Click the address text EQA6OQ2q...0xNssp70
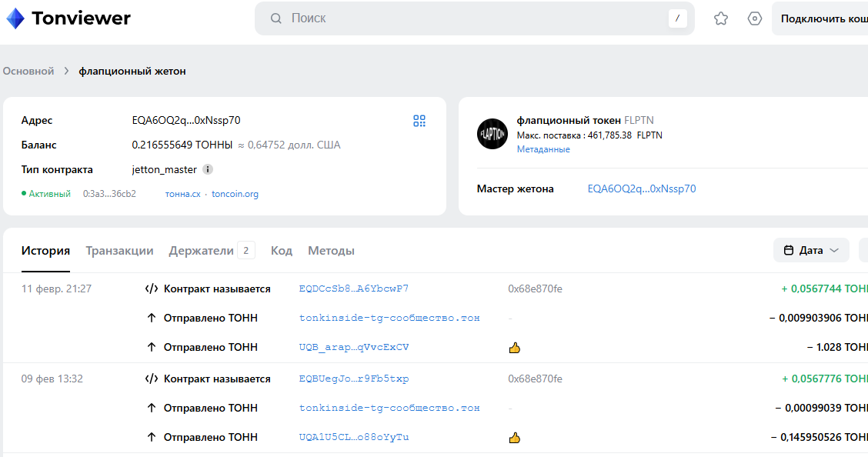 pyautogui.click(x=186, y=120)
